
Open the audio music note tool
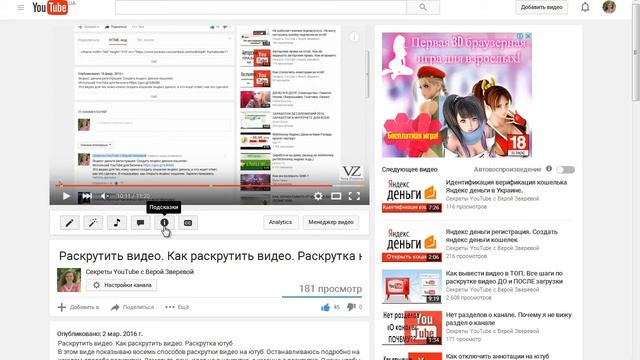pos(117,222)
